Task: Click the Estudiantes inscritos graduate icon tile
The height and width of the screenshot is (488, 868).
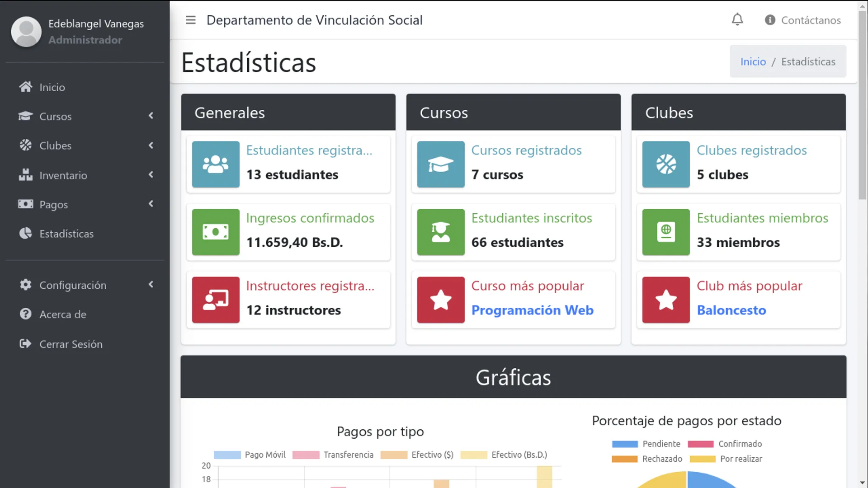Action: pos(441,232)
